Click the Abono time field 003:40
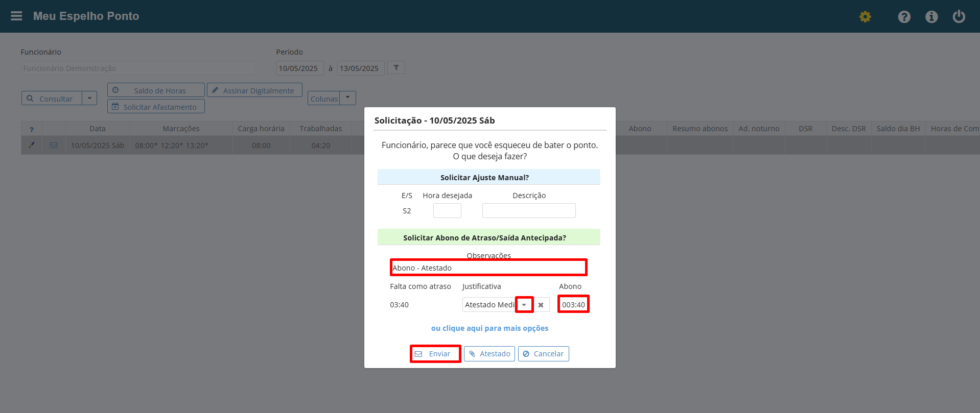The height and width of the screenshot is (413, 980). point(573,305)
